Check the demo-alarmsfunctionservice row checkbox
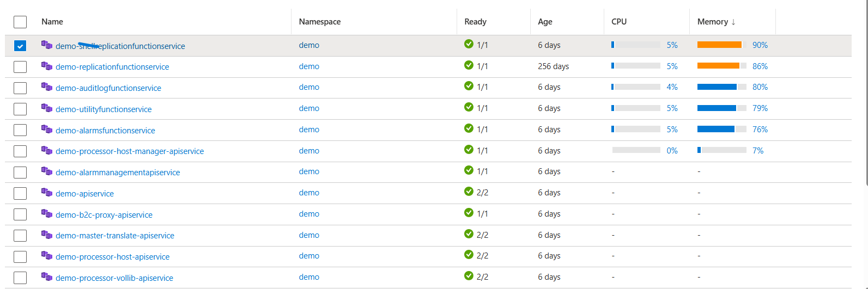The image size is (868, 289). click(20, 130)
